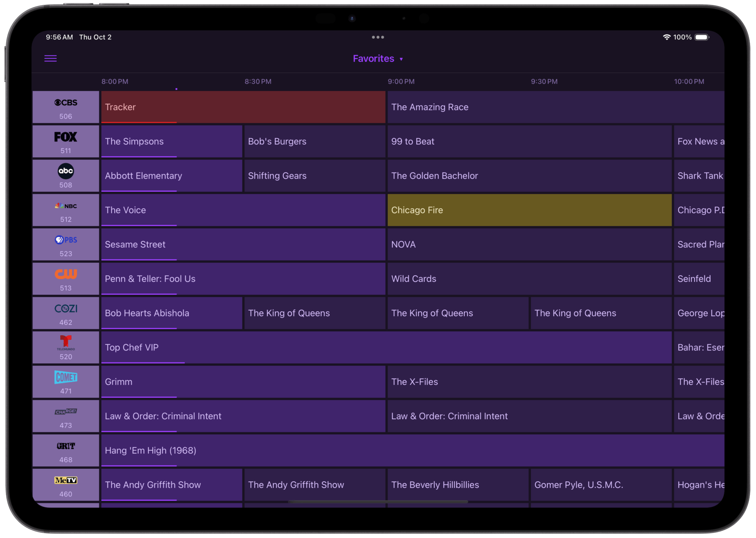Jump to 8:30 PM time marker
This screenshot has height=538, width=756.
258,82
